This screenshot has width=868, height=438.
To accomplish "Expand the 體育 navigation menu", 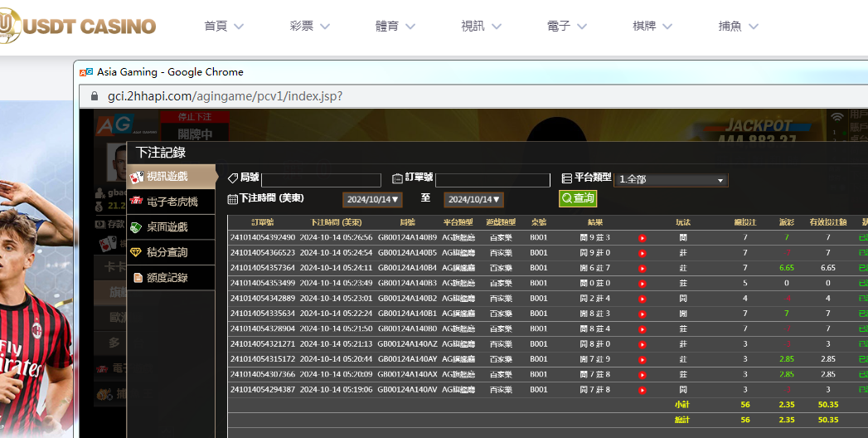I will click(396, 27).
